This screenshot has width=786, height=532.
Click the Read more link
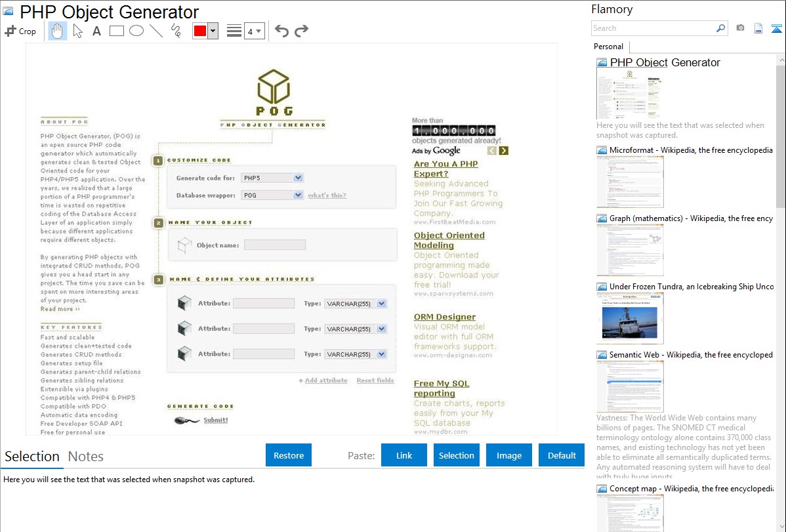(60, 309)
